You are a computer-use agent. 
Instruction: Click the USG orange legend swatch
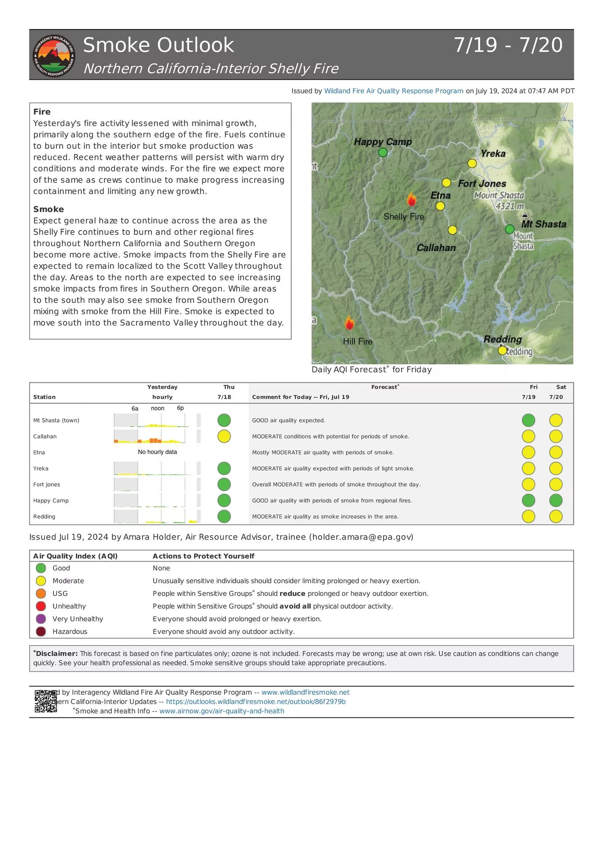coord(41,593)
